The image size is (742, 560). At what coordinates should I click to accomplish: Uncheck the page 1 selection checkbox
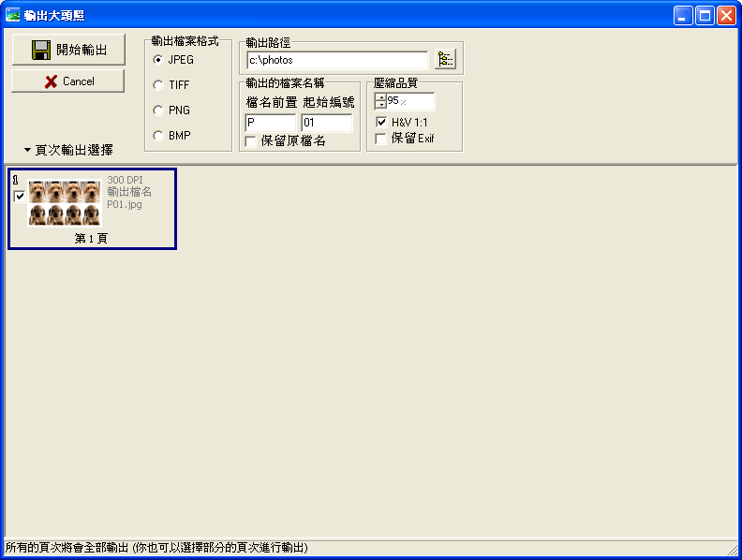(20, 197)
